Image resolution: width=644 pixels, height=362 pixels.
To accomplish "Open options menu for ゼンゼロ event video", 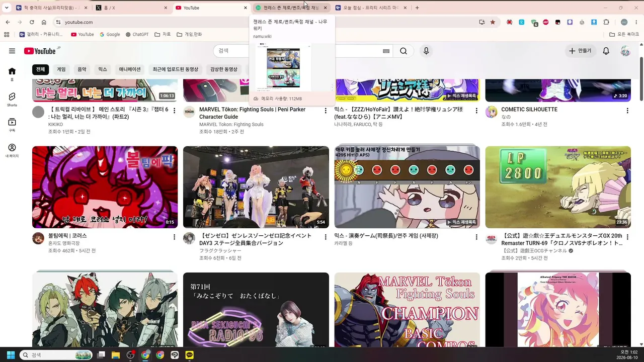I will coord(326,237).
